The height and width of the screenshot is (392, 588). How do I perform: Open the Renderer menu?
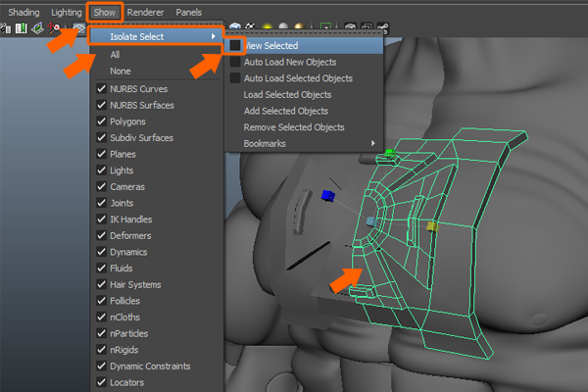click(x=145, y=12)
